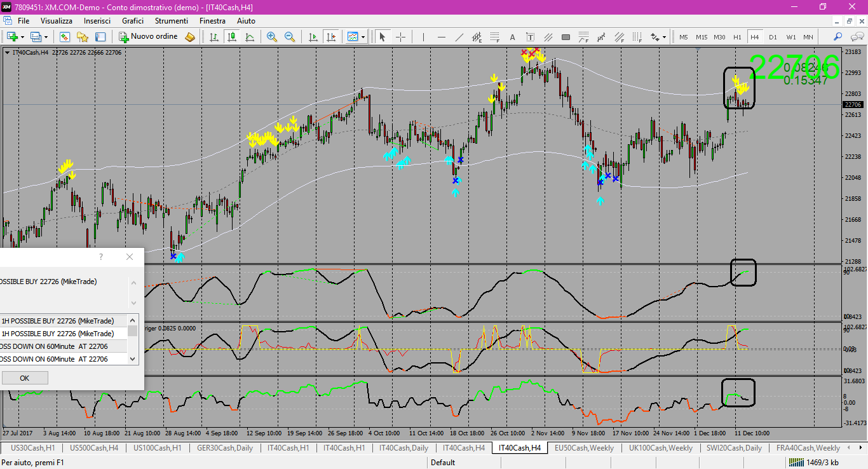
Task: Close the alert dialog with X
Action: coord(130,257)
